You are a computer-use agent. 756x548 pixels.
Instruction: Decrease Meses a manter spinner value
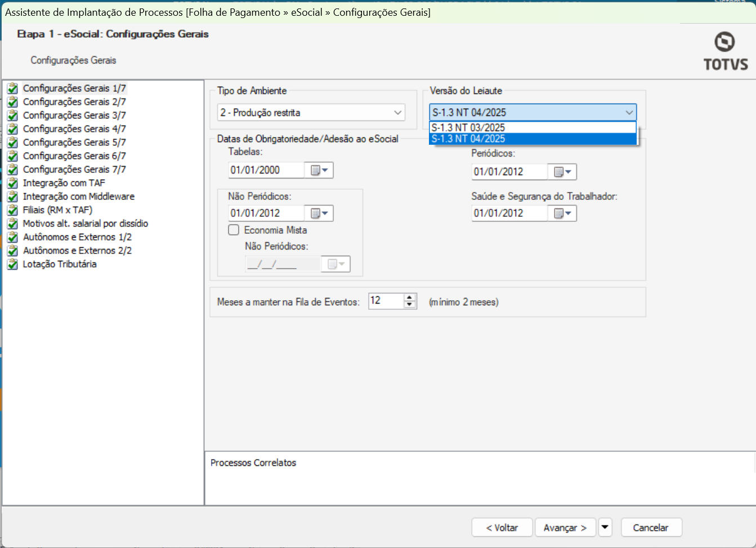tap(410, 305)
